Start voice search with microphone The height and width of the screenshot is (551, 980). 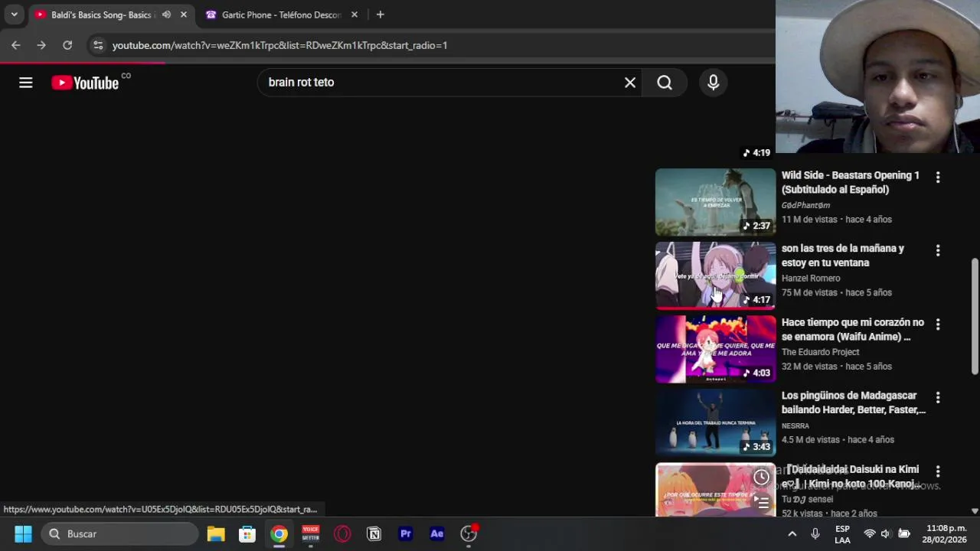(x=714, y=83)
